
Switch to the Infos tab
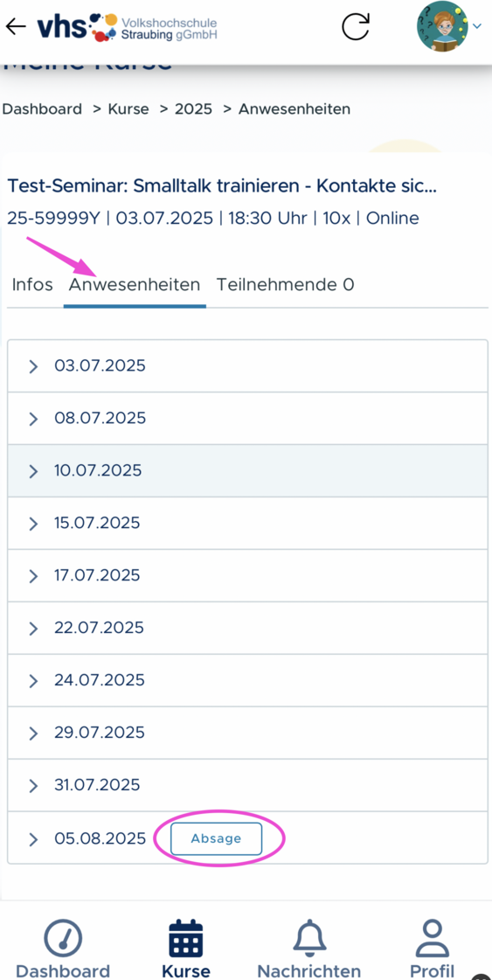[32, 285]
